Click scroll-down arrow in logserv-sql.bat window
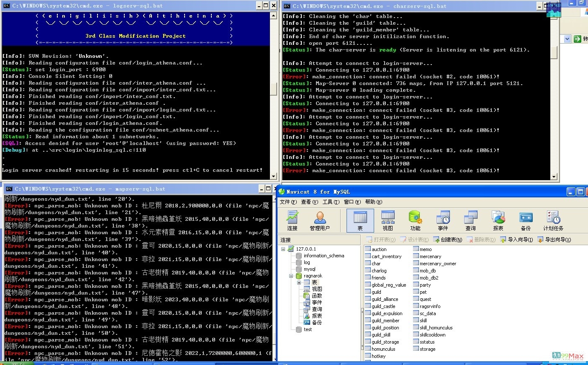Viewport: 588px width, 365px height. 273,176
